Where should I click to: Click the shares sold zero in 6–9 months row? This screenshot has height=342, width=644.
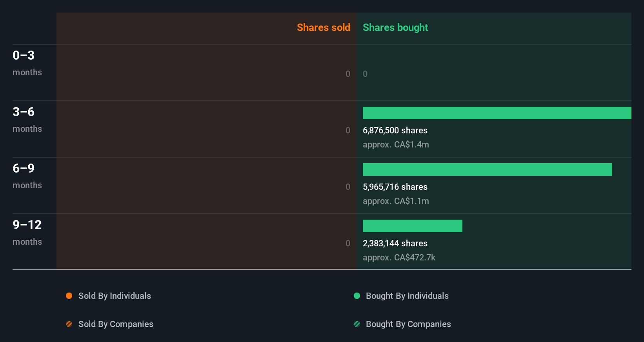coord(348,187)
